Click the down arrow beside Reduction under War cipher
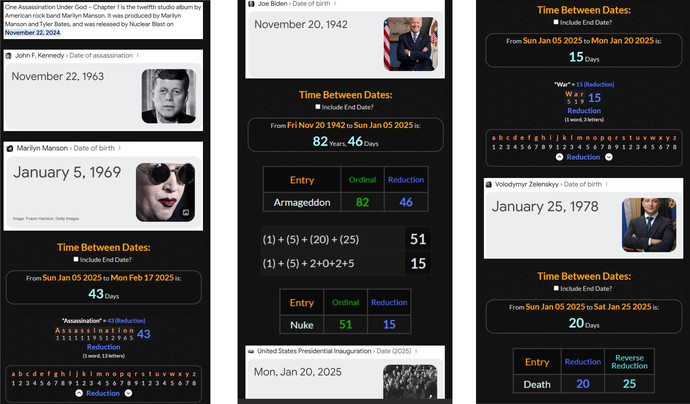The width and height of the screenshot is (690, 404). 609,157
